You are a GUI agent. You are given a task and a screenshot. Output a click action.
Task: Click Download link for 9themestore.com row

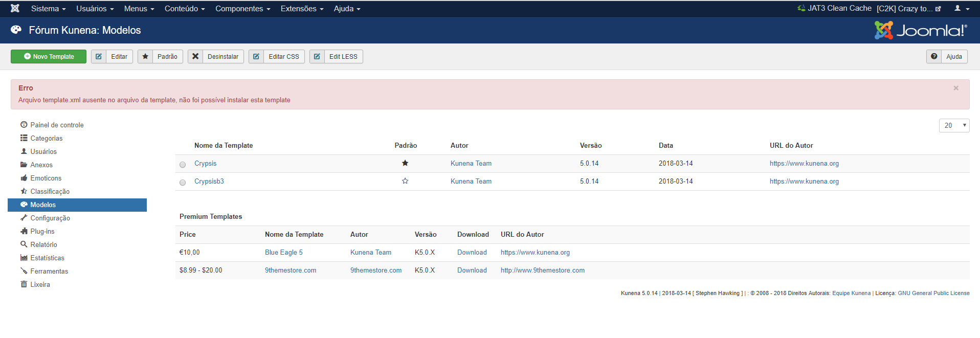click(472, 271)
